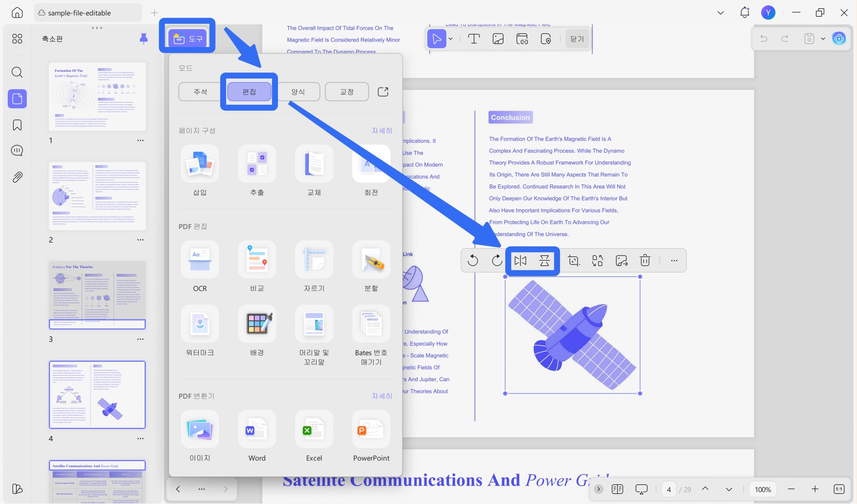
Task: Select the 회전 rotate pages tool
Action: pyautogui.click(x=371, y=171)
